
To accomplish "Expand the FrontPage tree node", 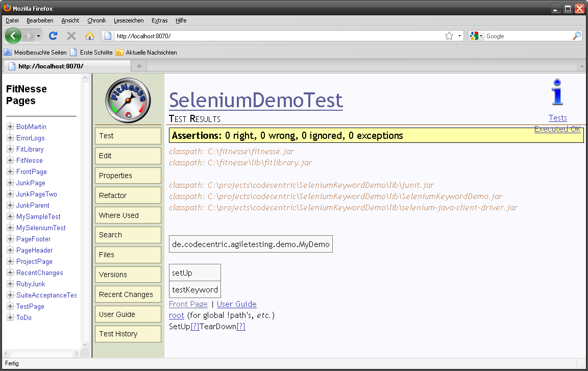I will coord(11,171).
